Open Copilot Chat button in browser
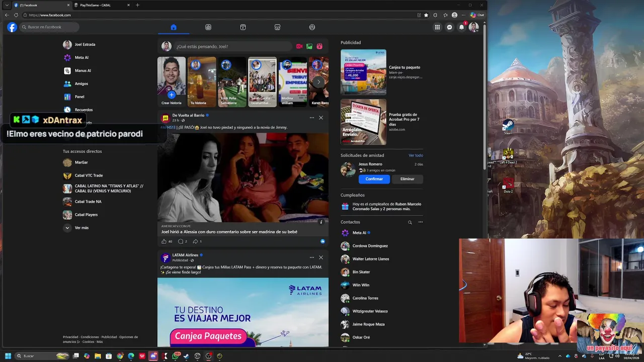Viewport: 644px width, 362px height. pos(477,15)
